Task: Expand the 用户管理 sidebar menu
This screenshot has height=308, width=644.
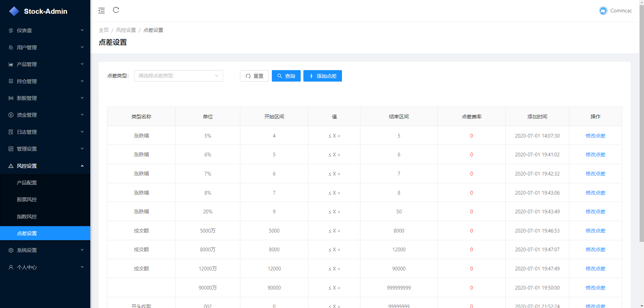Action: tap(45, 47)
